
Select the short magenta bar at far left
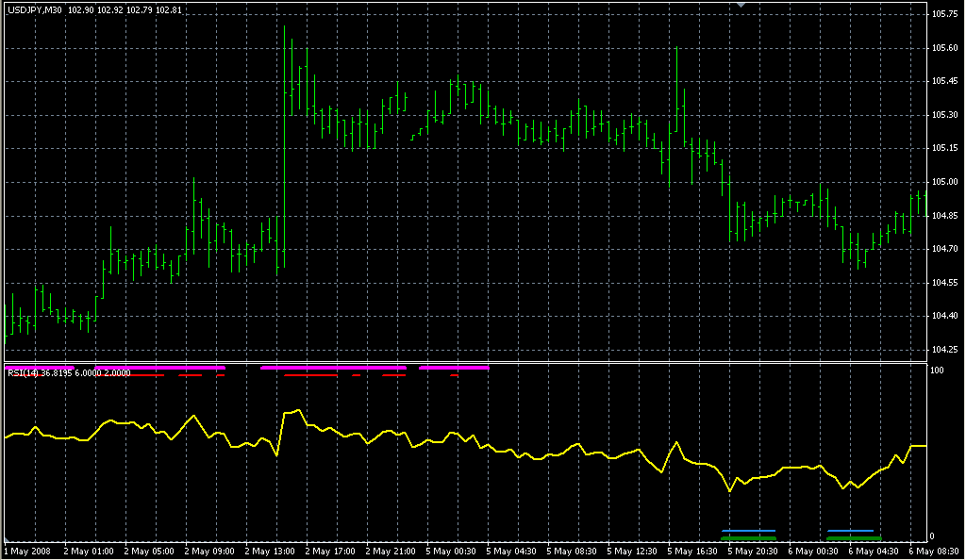pyautogui.click(x=38, y=367)
